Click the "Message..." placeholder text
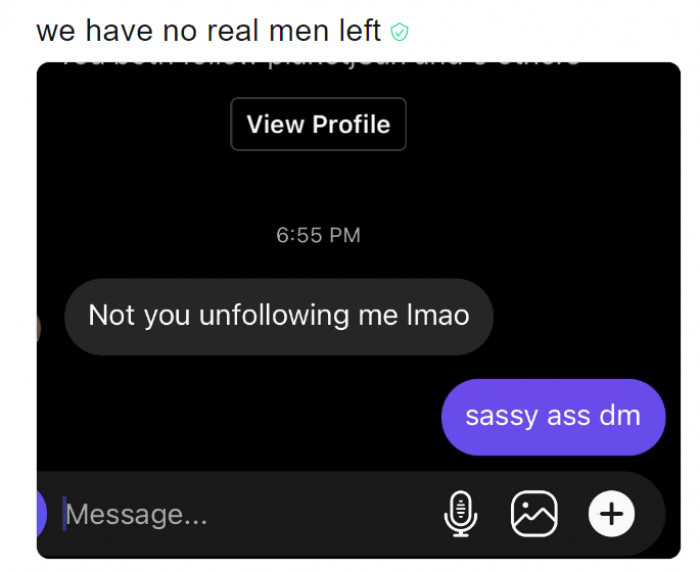This screenshot has width=700, height=572. [137, 515]
